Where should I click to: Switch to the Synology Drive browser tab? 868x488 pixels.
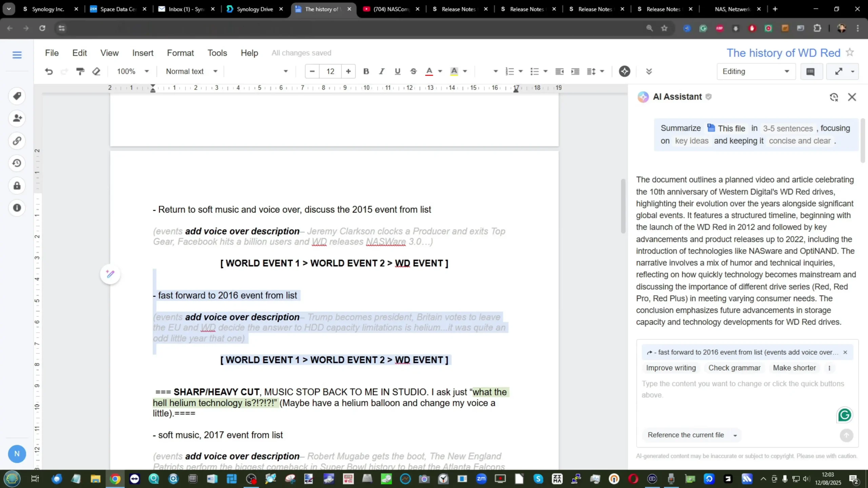pos(255,9)
